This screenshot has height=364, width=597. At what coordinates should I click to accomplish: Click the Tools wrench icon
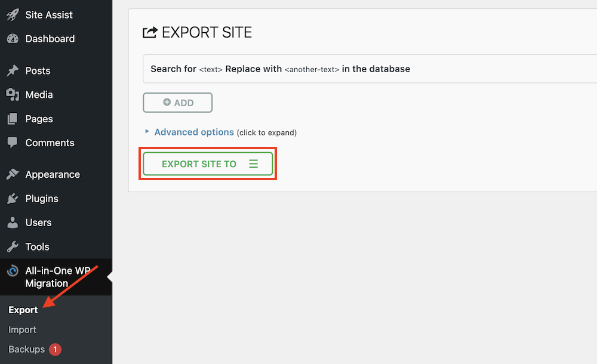click(13, 246)
